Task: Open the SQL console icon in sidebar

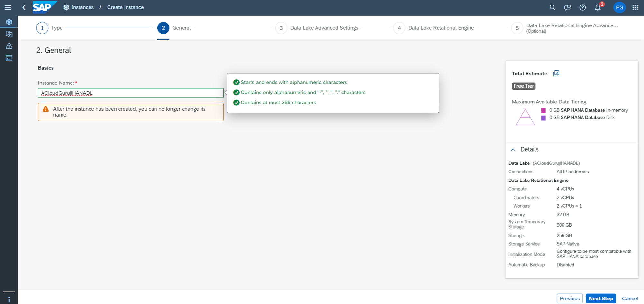Action: [x=9, y=58]
